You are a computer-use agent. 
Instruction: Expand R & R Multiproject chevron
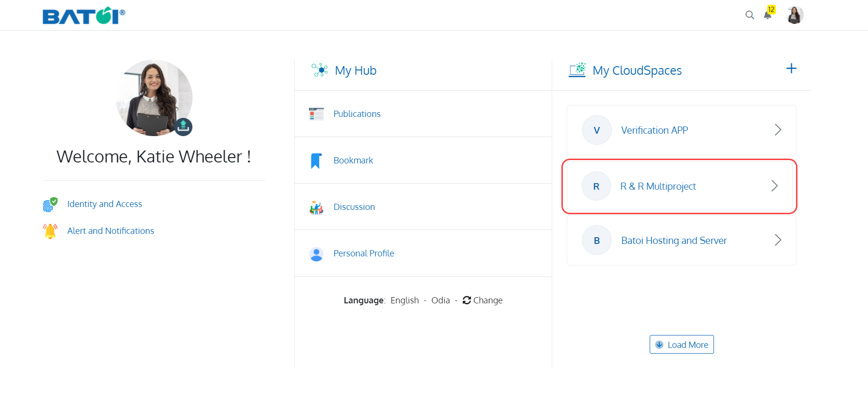click(x=774, y=186)
